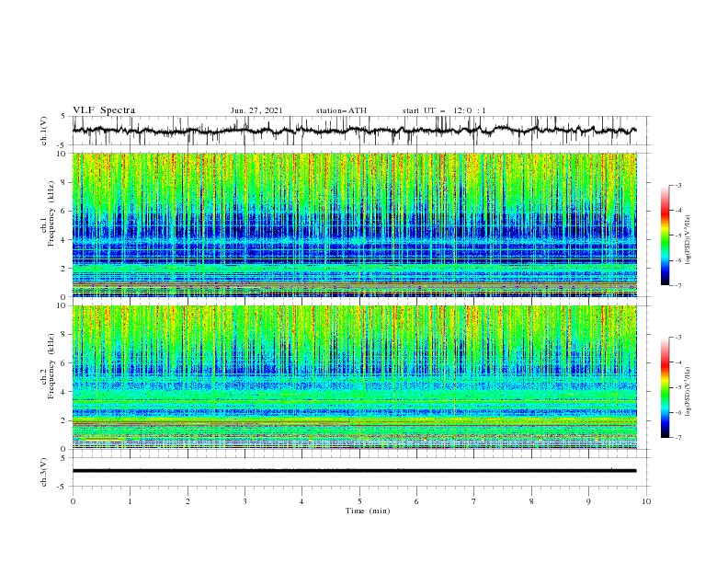728x563 pixels.
Task: Click the "1" minute tick label
Action: (130, 501)
